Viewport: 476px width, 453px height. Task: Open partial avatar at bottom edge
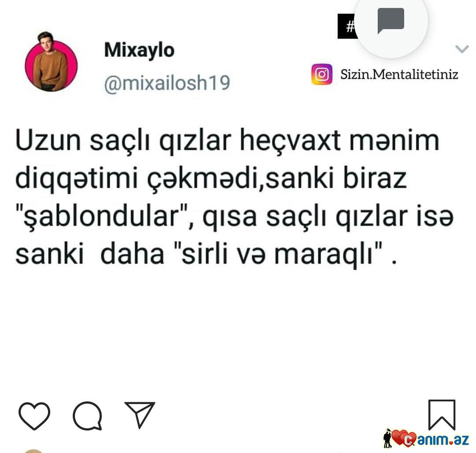[33, 451]
